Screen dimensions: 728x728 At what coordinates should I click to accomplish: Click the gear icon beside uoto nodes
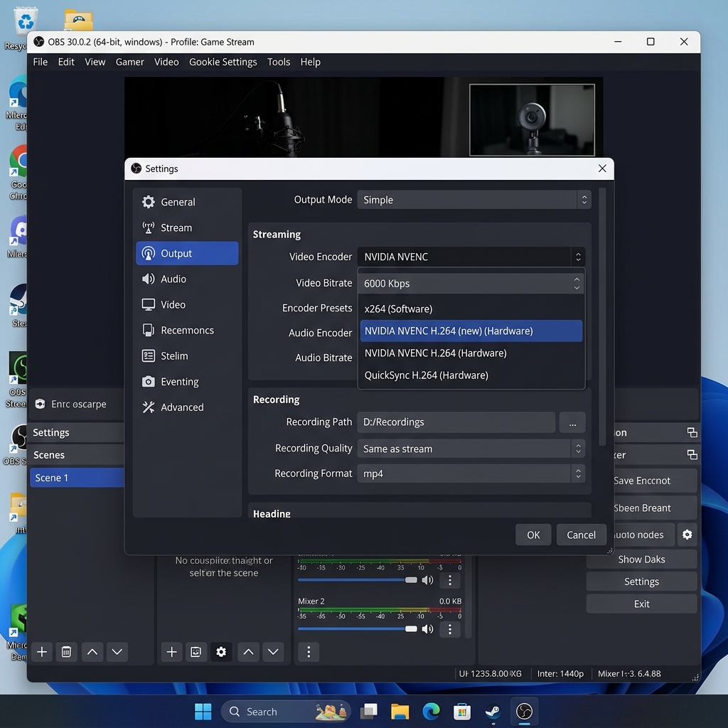coord(687,535)
